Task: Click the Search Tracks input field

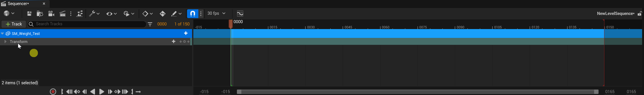Action: [x=88, y=24]
